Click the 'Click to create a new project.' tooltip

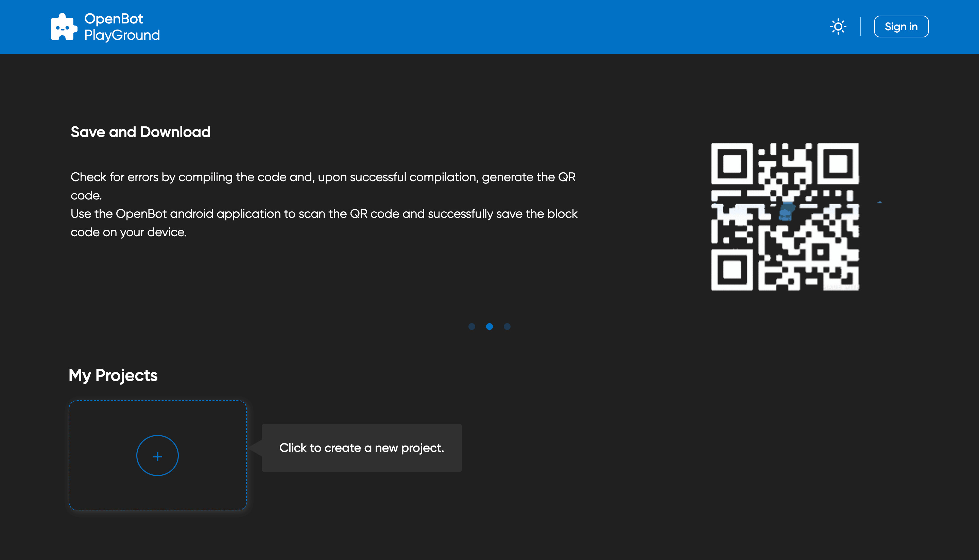click(x=362, y=448)
